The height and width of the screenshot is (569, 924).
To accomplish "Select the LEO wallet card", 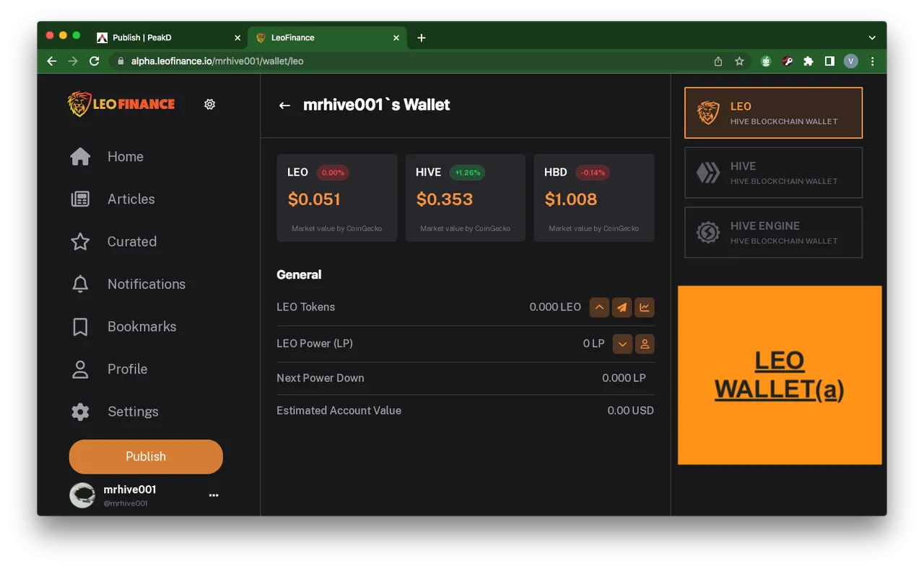I will pyautogui.click(x=773, y=113).
